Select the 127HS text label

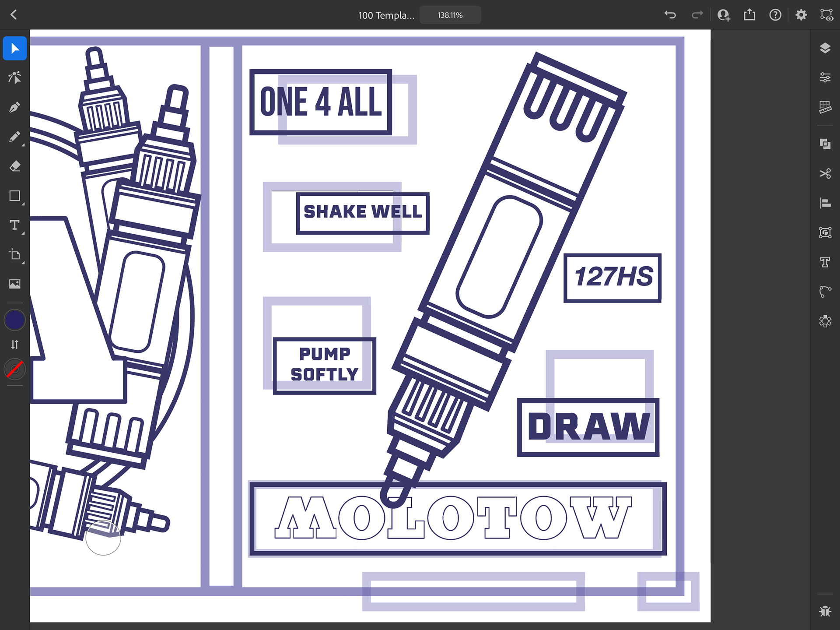(613, 277)
